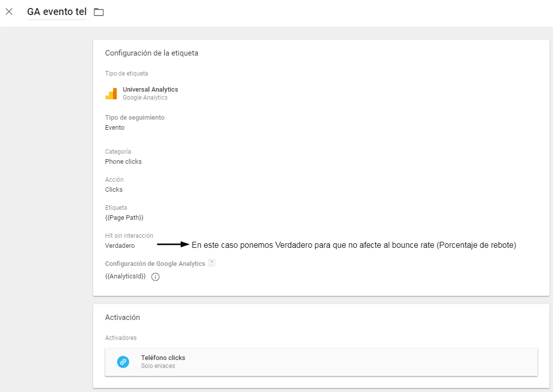
Task: Click the Solo enlaces trigger subtitle
Action: tap(158, 366)
